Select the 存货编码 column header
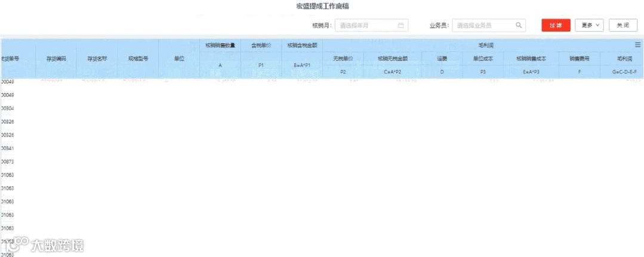 (x=56, y=58)
